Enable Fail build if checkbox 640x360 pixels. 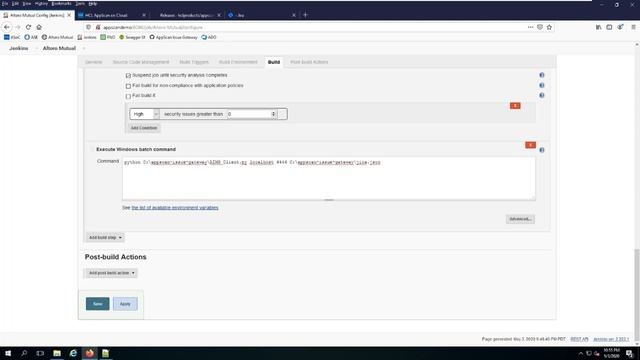pyautogui.click(x=128, y=96)
